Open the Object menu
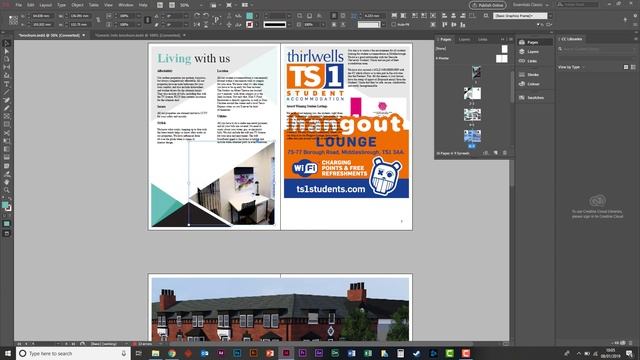The width and height of the screenshot is (640, 360). coord(77,5)
